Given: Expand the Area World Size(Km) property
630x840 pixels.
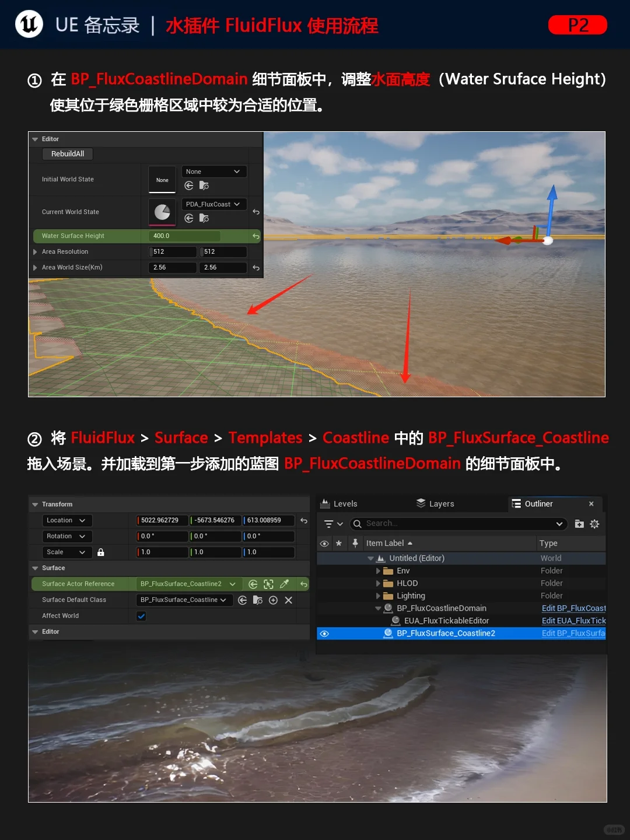Looking at the screenshot, I should [x=35, y=268].
